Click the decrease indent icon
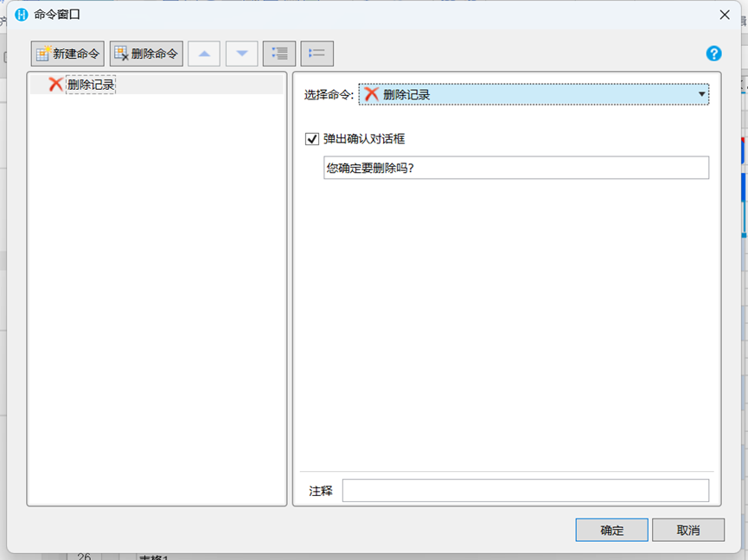 pos(317,54)
